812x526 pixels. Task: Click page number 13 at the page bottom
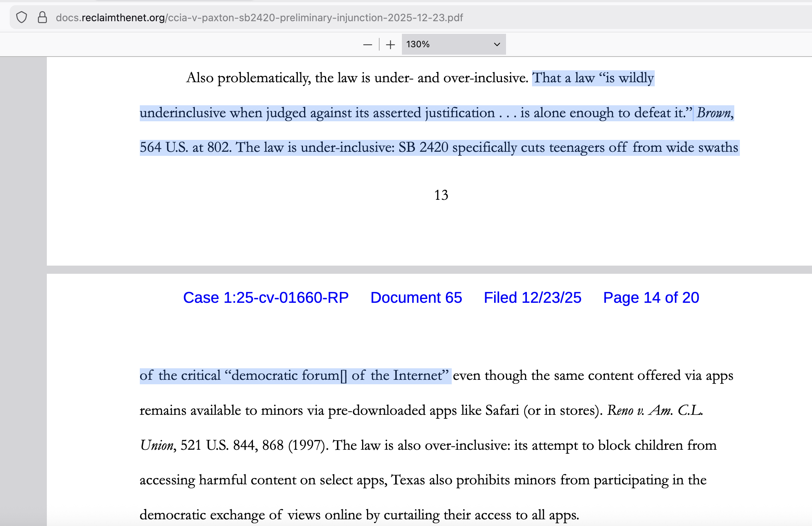[x=441, y=195]
